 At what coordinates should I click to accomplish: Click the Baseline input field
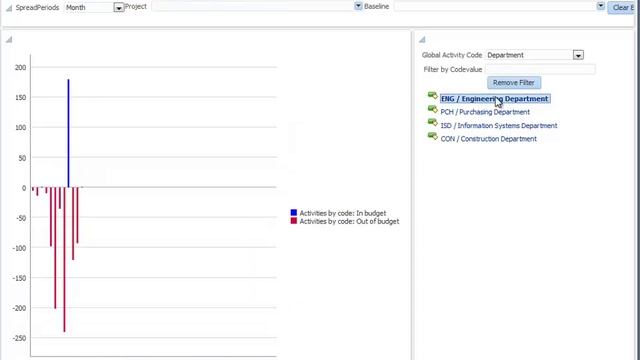[495, 6]
